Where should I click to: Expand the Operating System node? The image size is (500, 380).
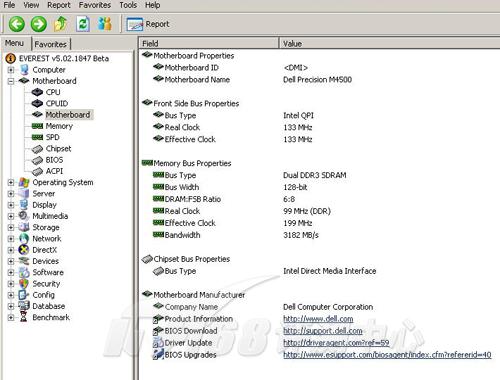[x=11, y=182]
